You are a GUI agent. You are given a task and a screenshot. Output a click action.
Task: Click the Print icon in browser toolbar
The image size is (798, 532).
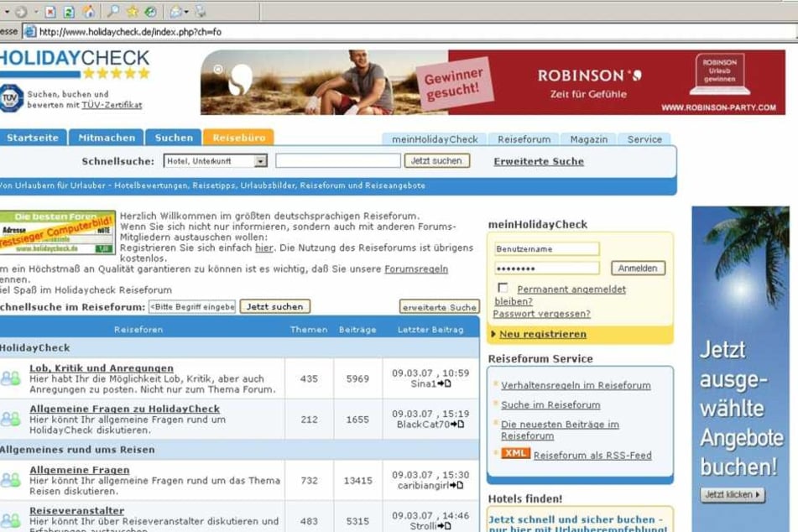click(x=201, y=11)
